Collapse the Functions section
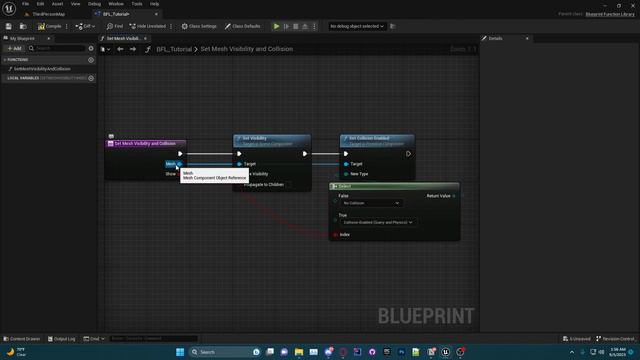 pos(5,60)
